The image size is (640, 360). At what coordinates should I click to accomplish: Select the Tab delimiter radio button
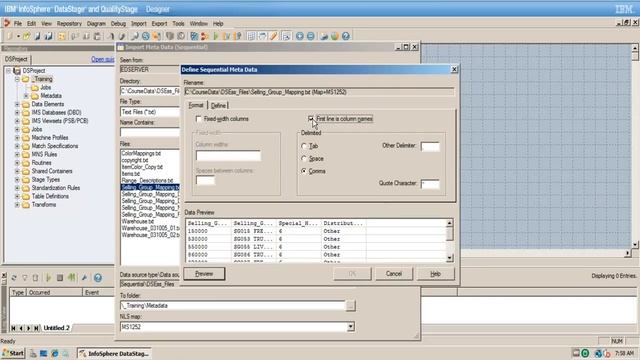pyautogui.click(x=304, y=146)
